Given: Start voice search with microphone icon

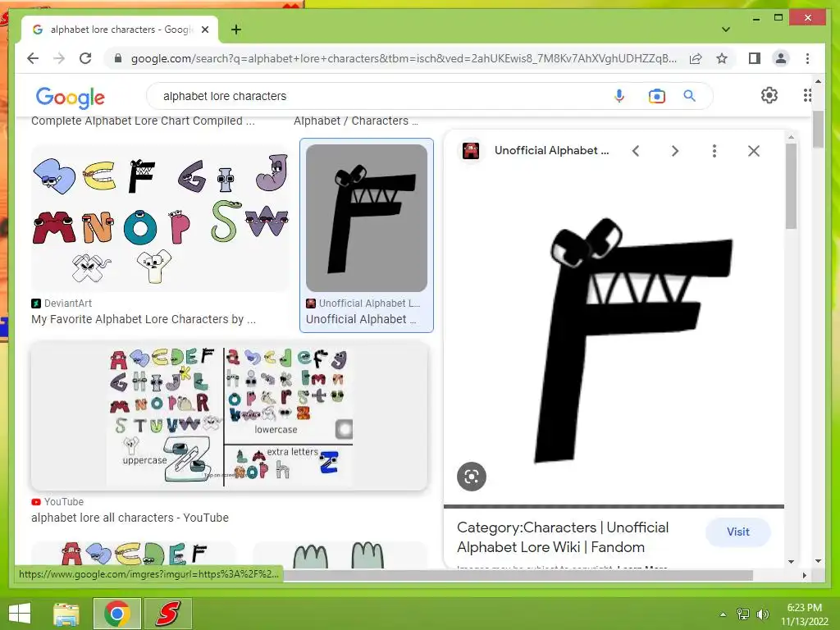Looking at the screenshot, I should click(x=619, y=96).
